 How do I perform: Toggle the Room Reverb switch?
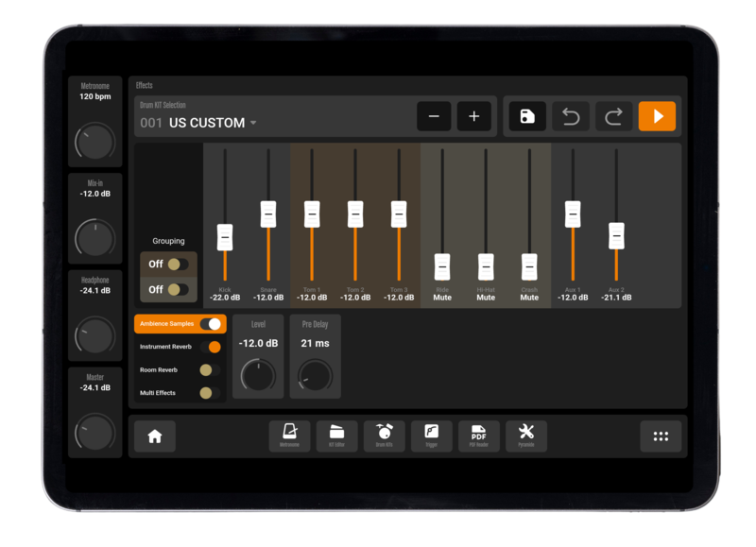tap(210, 369)
